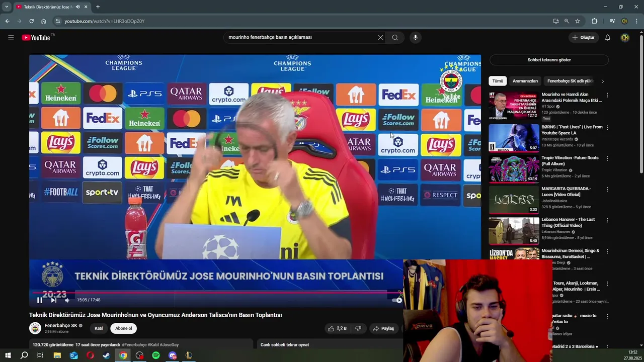The width and height of the screenshot is (644, 362).
Task: Show chat replay with Sohbet tekrarını göster
Action: [x=549, y=60]
